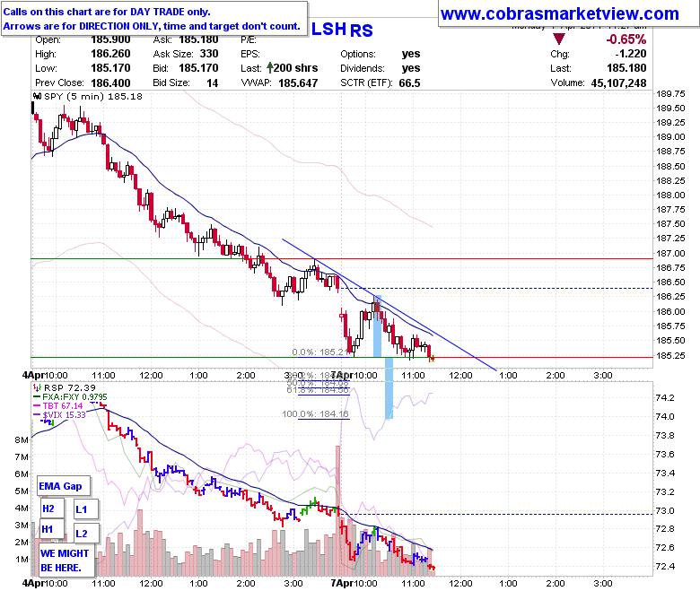Click the SCTR (ETF) value 66.5

pos(410,83)
